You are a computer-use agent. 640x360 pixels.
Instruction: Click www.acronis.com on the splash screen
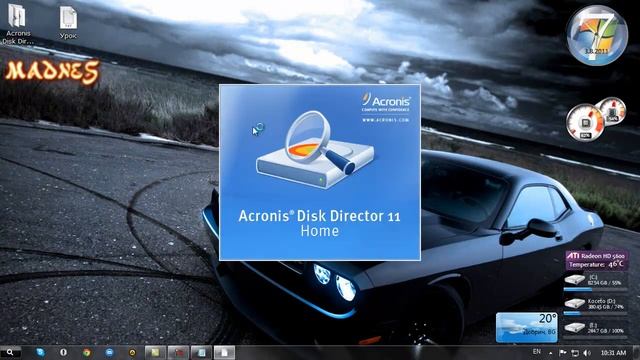coord(386,120)
